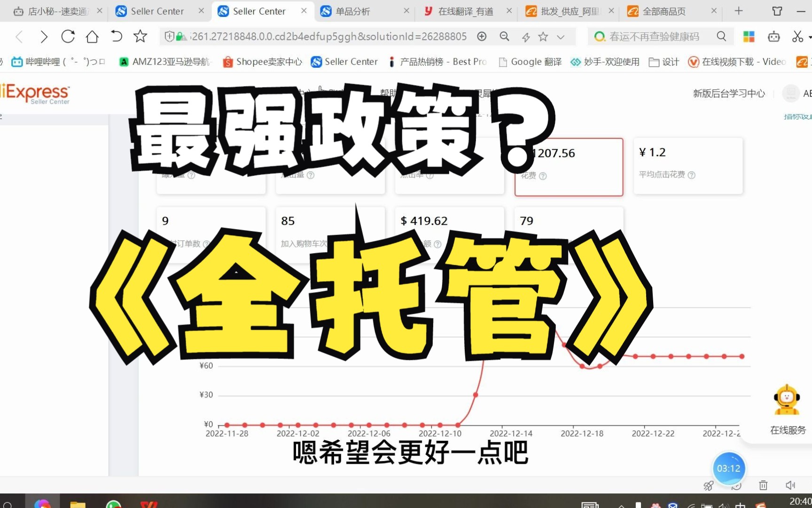Open 新版后台学习中心 link
This screenshot has width=812, height=508.
tap(729, 93)
